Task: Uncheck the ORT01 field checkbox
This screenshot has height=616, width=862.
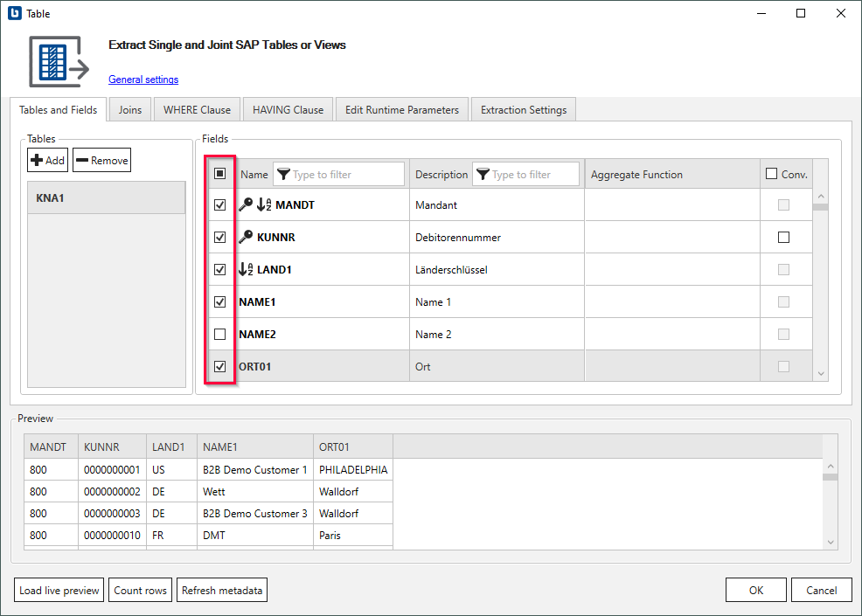Action: pos(220,366)
